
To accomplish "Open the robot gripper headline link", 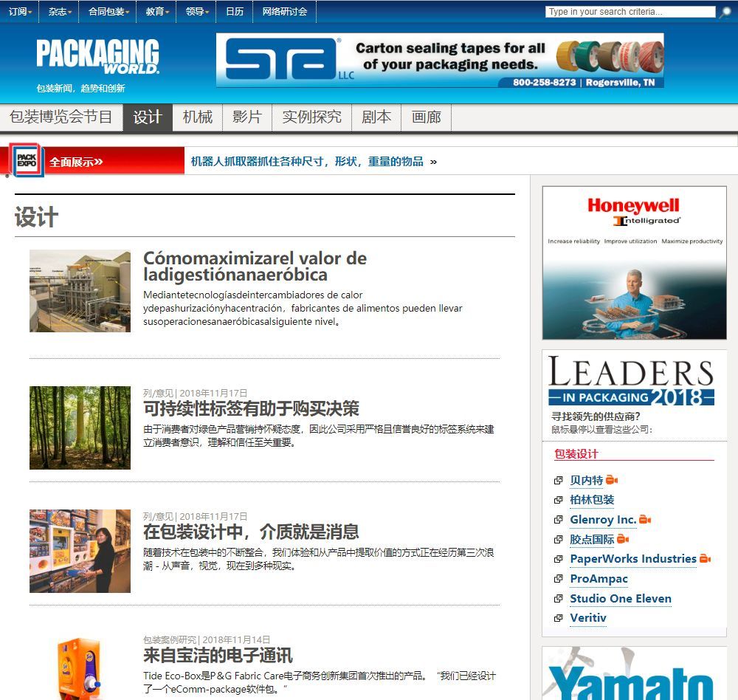I will tap(307, 162).
